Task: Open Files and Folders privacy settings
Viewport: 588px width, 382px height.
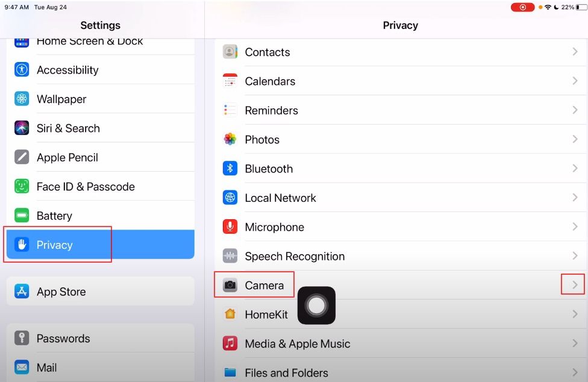Action: 400,371
